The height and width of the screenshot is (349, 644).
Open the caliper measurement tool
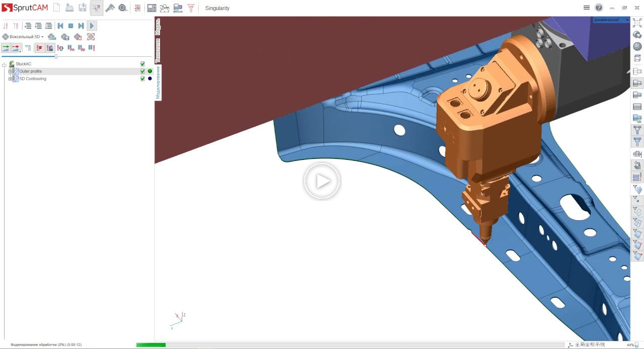(x=109, y=8)
